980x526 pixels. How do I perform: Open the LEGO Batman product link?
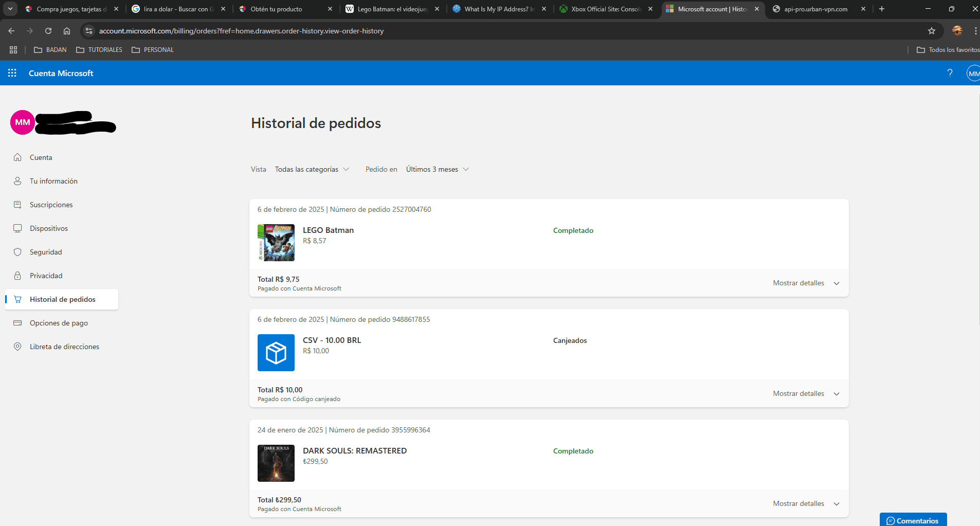pos(328,230)
